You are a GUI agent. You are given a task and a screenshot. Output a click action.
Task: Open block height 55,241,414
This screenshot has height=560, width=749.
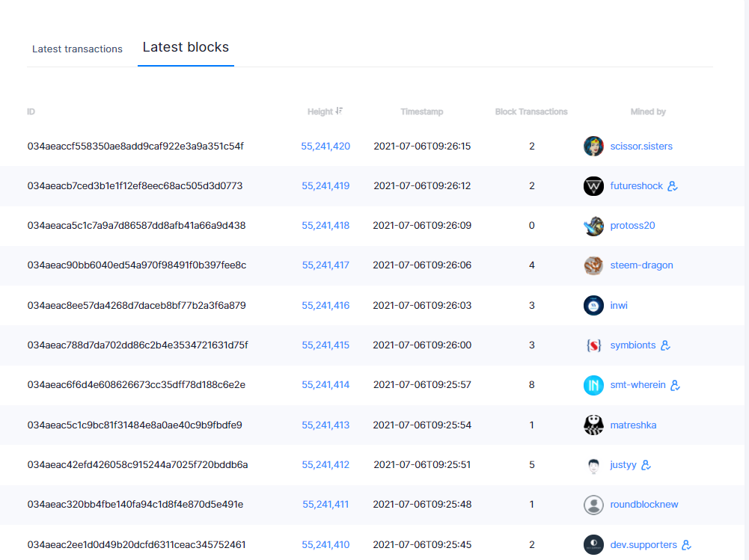point(325,385)
